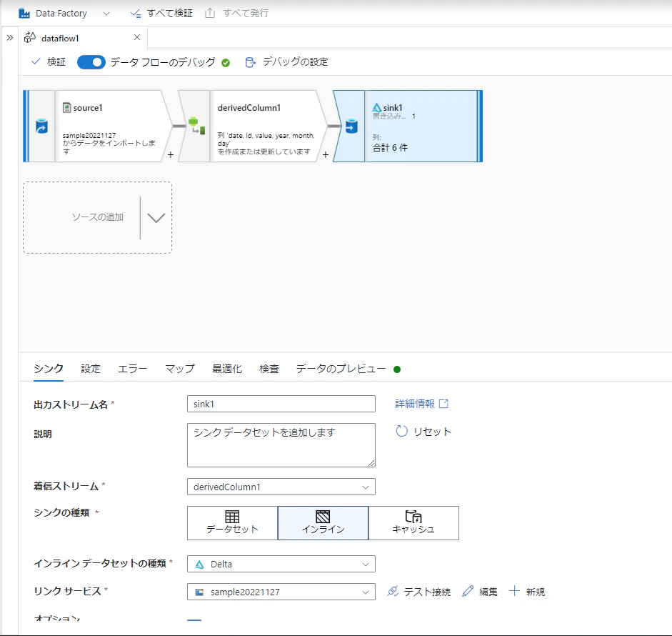
Task: Select データセット sink type
Action: (x=233, y=523)
